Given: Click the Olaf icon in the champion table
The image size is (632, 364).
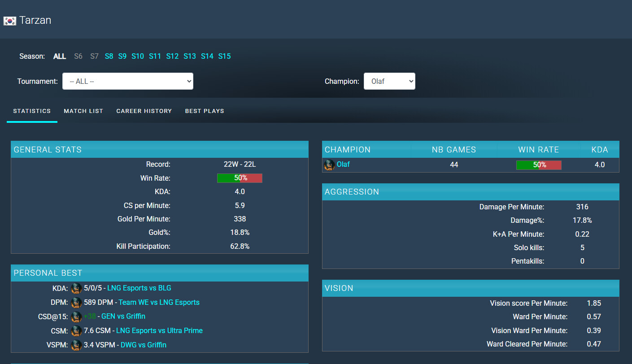Looking at the screenshot, I should pos(329,165).
